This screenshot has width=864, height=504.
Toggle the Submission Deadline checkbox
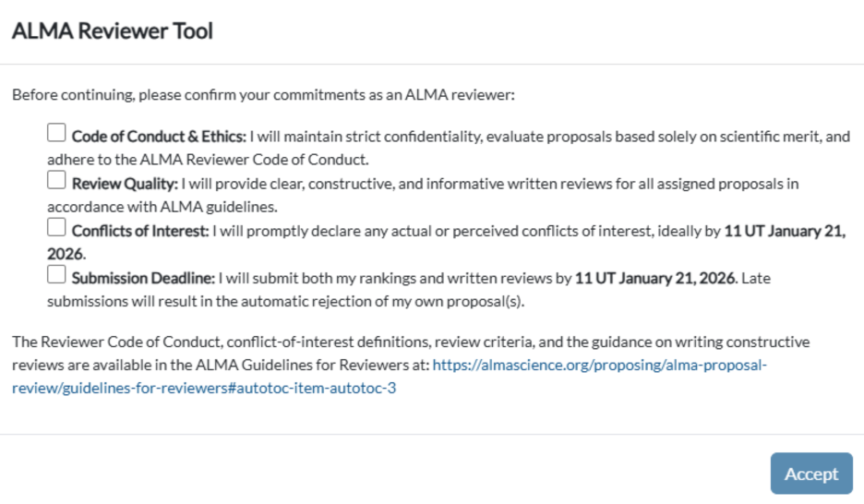[x=56, y=274]
